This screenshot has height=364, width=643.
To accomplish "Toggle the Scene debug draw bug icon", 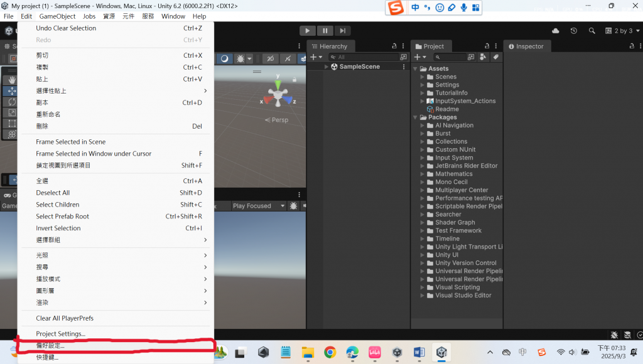I will [240, 58].
